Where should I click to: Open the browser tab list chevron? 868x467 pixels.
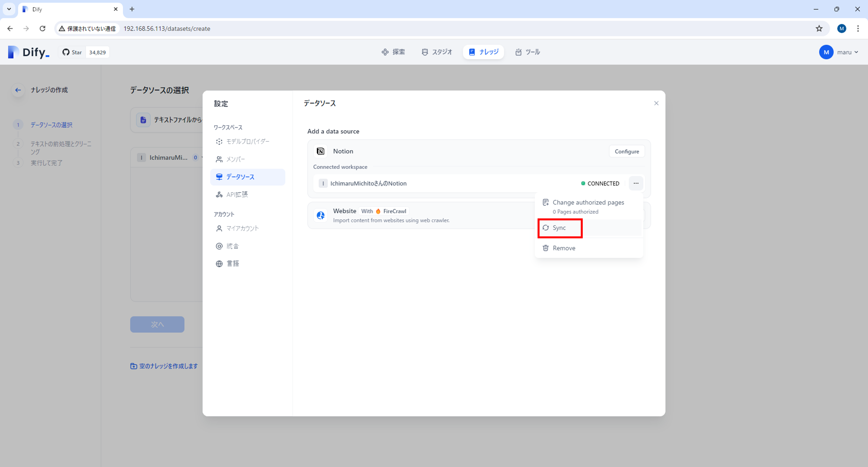coord(9,9)
